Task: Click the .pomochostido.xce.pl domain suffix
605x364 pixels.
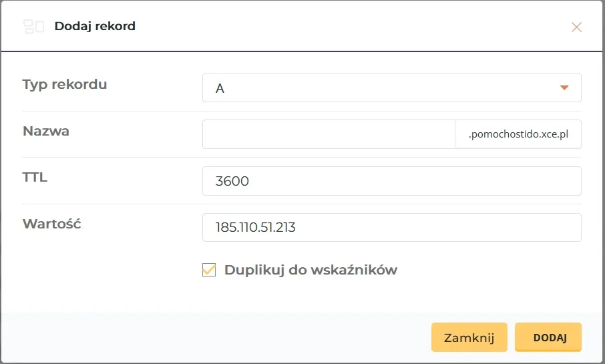Action: (518, 134)
